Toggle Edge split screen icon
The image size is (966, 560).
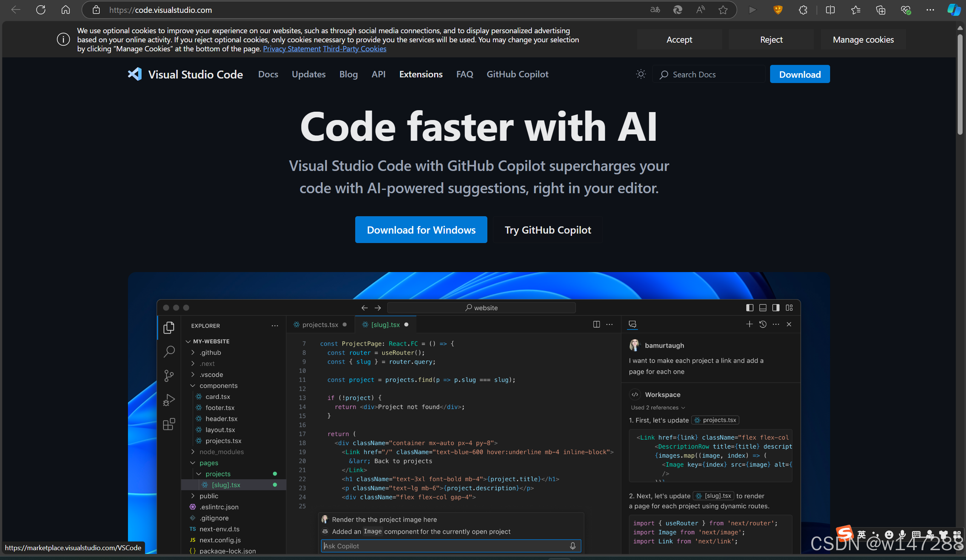point(830,10)
